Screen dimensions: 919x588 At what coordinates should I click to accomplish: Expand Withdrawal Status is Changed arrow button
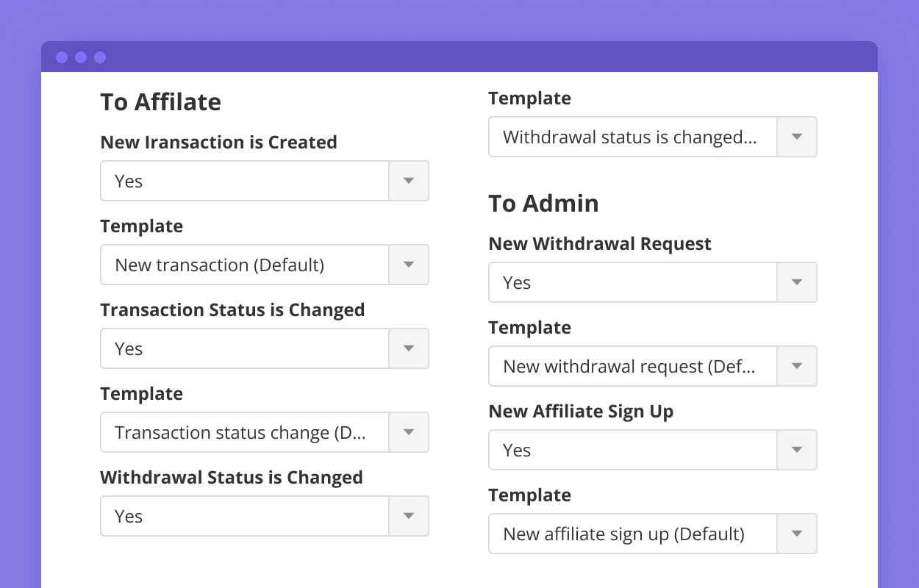409,516
